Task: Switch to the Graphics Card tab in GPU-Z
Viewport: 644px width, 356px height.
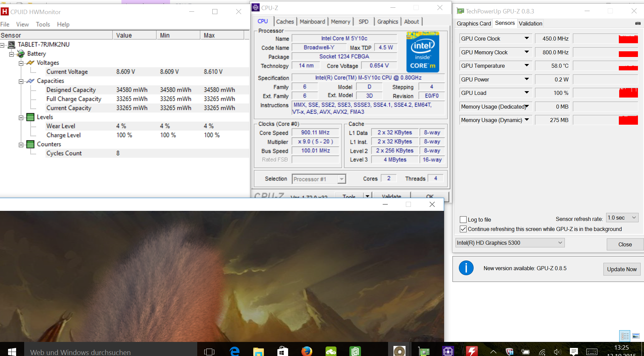Action: pos(474,23)
